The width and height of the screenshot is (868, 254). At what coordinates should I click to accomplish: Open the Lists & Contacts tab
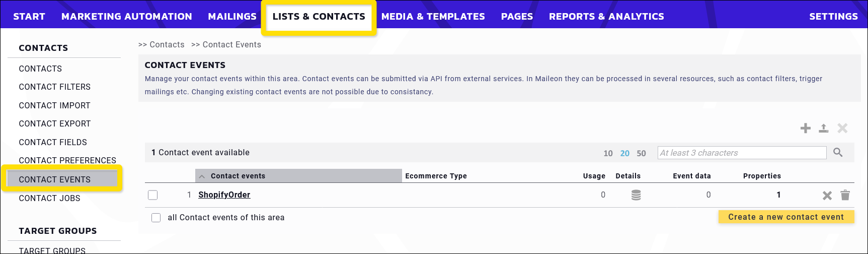click(x=319, y=17)
